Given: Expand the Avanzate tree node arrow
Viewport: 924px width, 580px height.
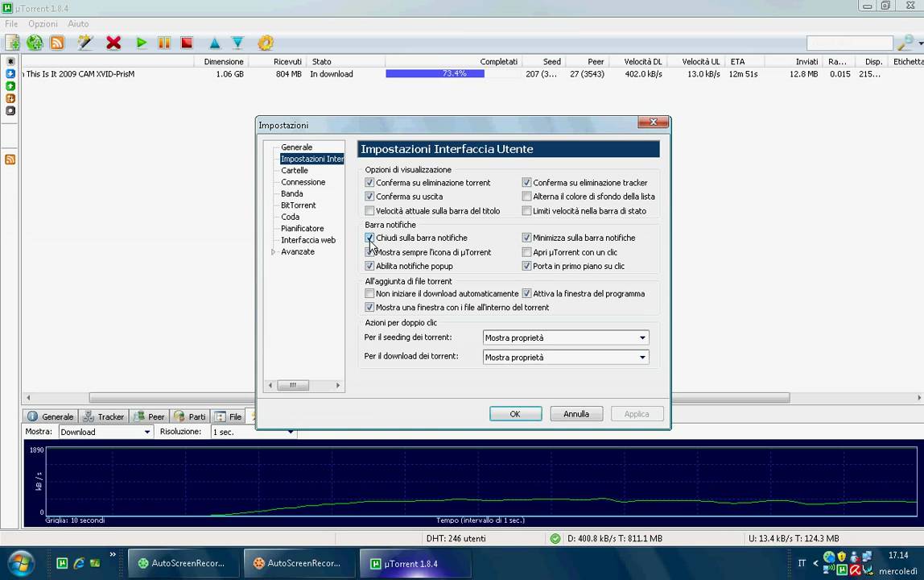Looking at the screenshot, I should (x=274, y=252).
